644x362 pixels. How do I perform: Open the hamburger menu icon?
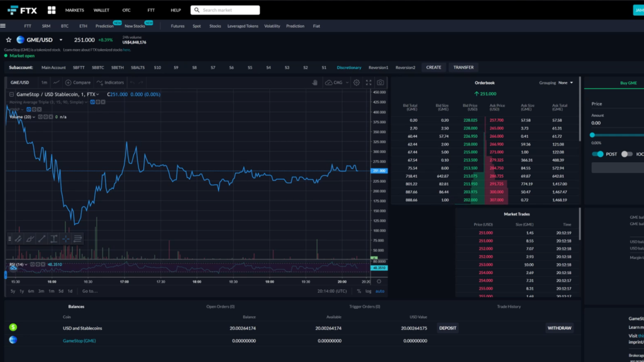coord(3,26)
